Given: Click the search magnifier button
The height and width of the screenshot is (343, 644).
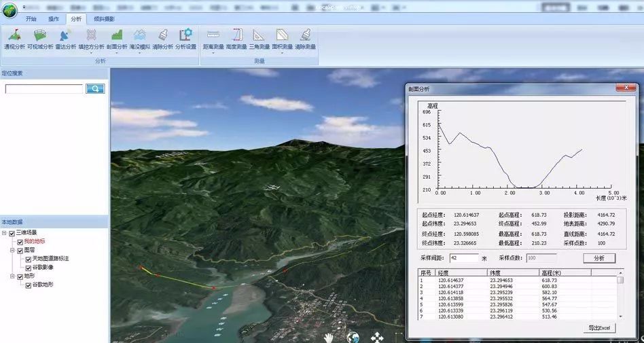Looking at the screenshot, I should pos(95,89).
